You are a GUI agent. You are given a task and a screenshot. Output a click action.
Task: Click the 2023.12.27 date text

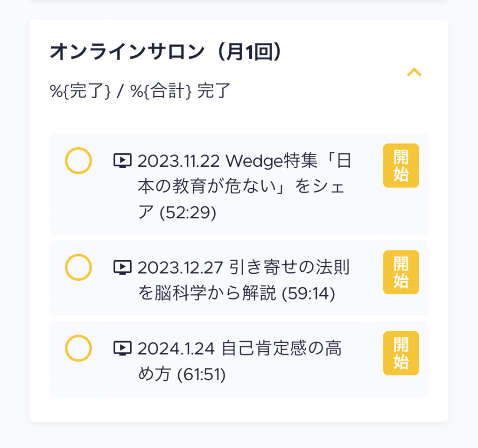[x=181, y=267]
